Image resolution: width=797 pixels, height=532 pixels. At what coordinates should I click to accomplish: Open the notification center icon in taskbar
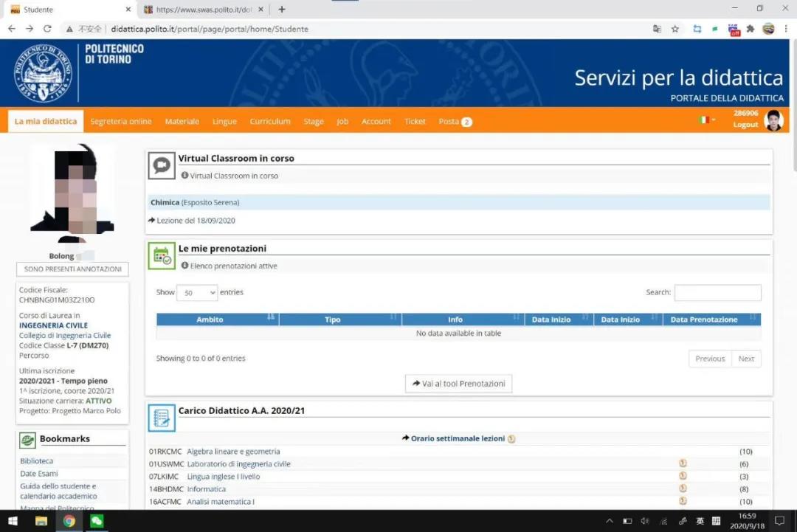780,521
